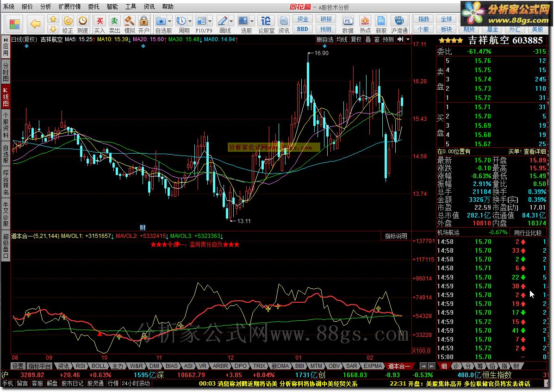Open the 热点 HOT flame icon

tap(365, 24)
